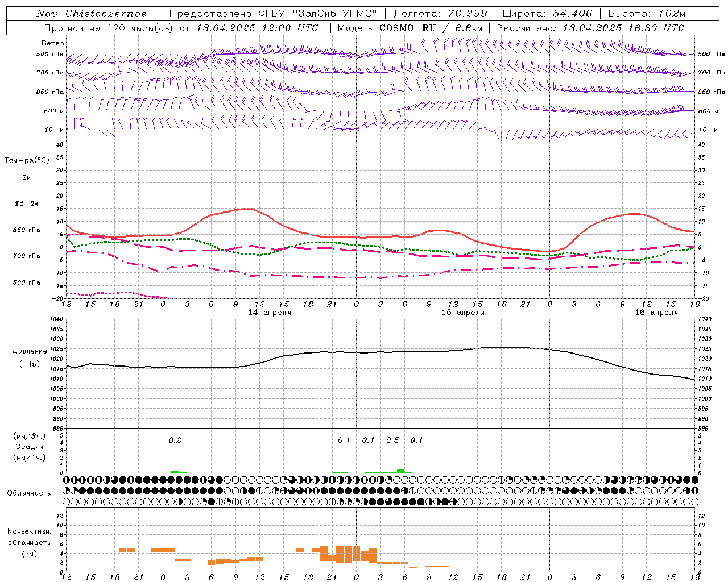
Task: Click the Долгота: 76.299 value
Action: 440,14
